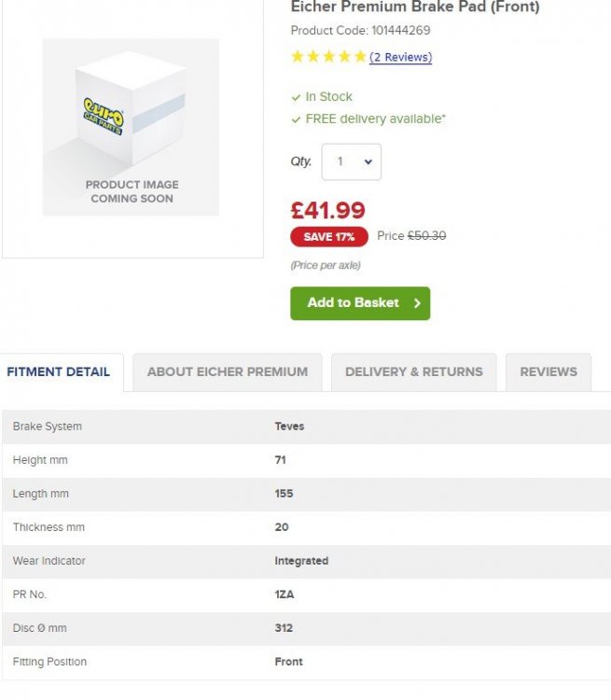Click the Euro Car Parts logo on the box
The width and height of the screenshot is (611, 700).
coord(104,116)
